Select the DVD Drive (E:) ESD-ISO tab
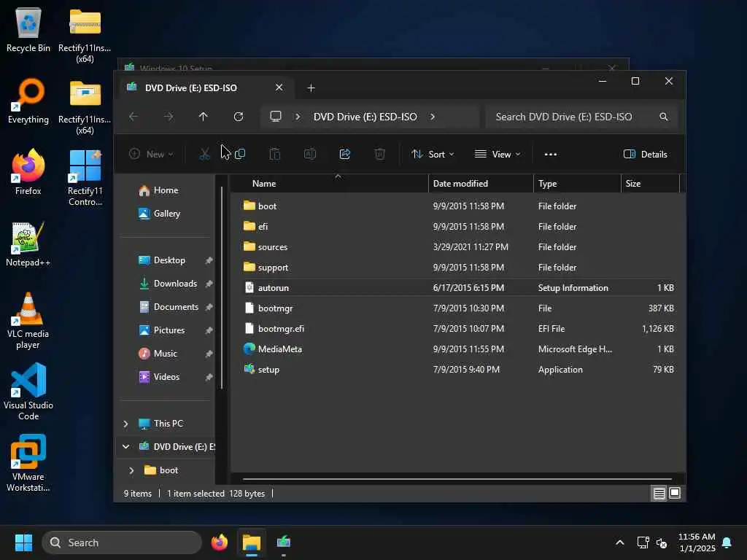Screen dimensions: 747x560 [205, 87]
